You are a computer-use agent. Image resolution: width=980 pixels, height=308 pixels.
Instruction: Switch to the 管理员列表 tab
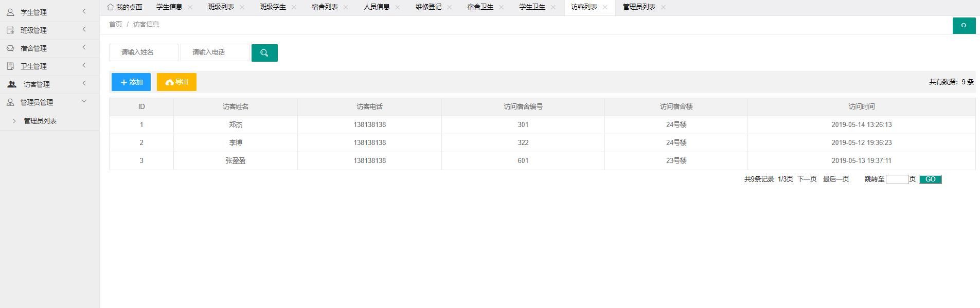click(x=639, y=7)
